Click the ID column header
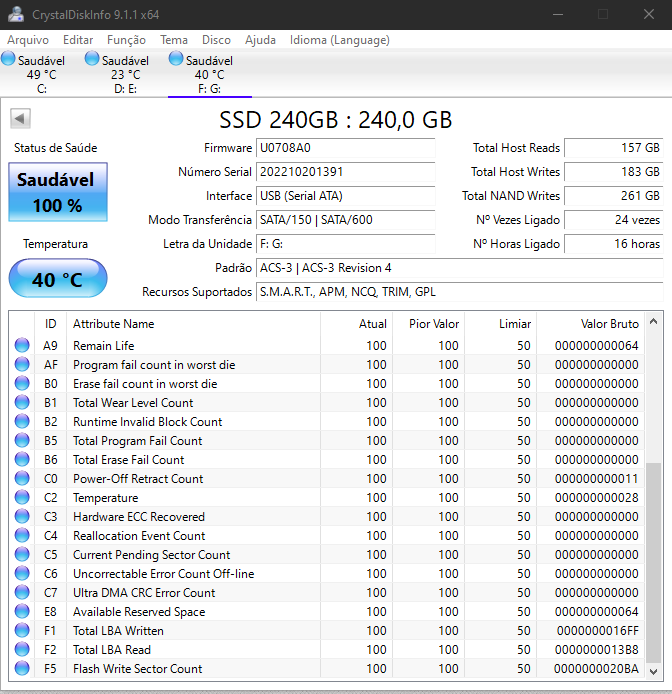 coord(50,324)
